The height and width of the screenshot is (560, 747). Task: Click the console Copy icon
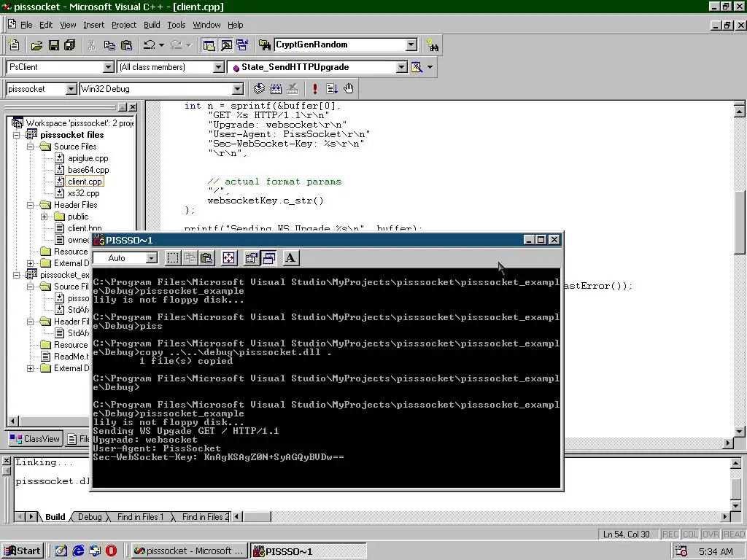click(x=190, y=258)
